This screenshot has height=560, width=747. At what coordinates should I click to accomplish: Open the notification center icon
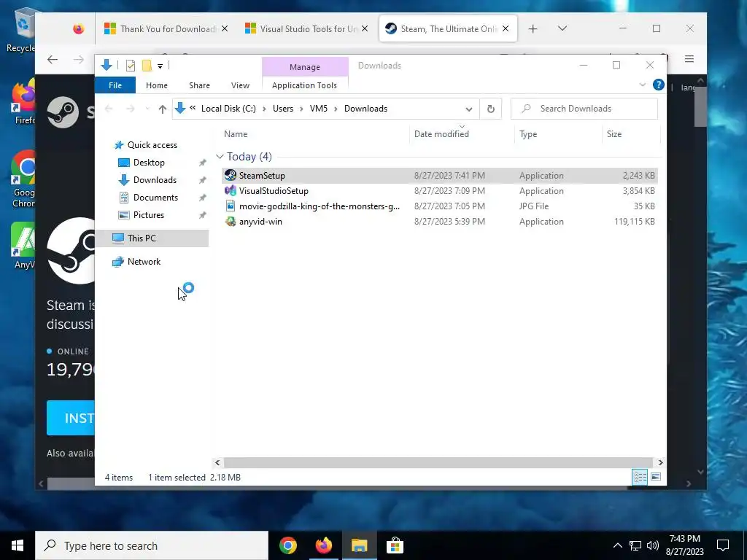tap(723, 545)
